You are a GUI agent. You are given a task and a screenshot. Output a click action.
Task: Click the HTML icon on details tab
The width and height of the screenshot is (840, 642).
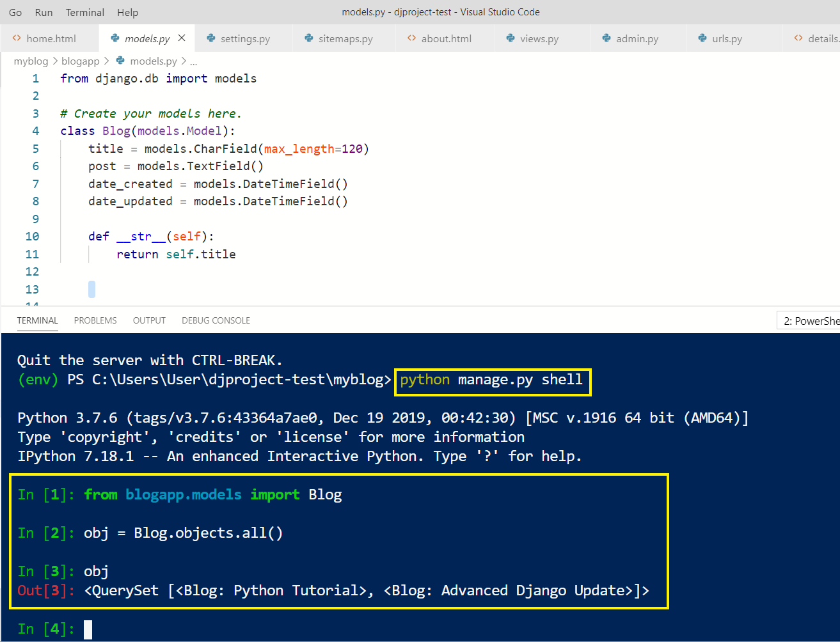click(798, 38)
